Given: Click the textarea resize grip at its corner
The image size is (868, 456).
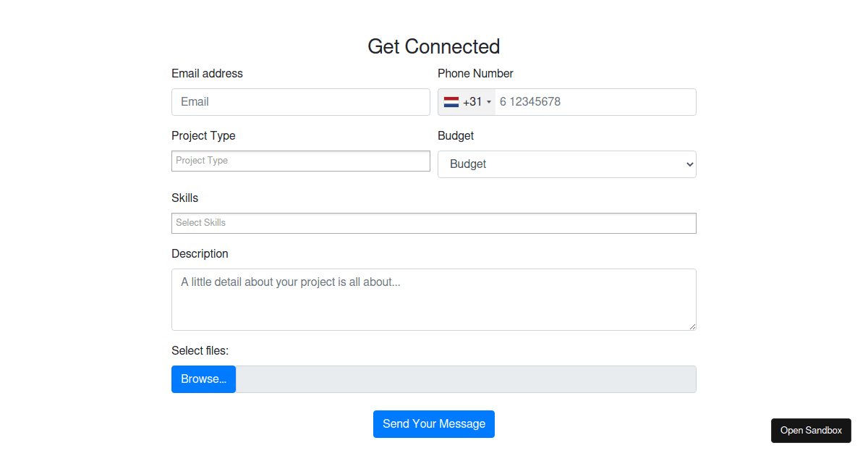Looking at the screenshot, I should click(692, 327).
